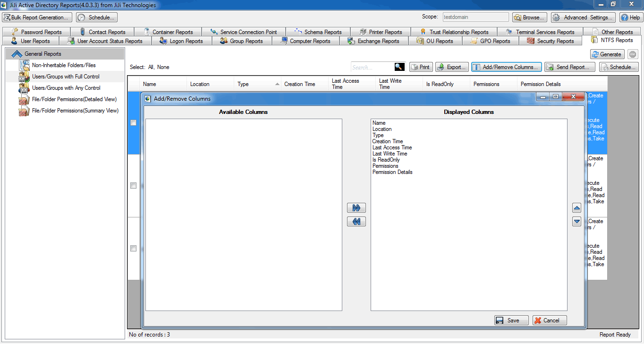Select Users/Groups with Any Control report
644x363 pixels.
point(66,88)
